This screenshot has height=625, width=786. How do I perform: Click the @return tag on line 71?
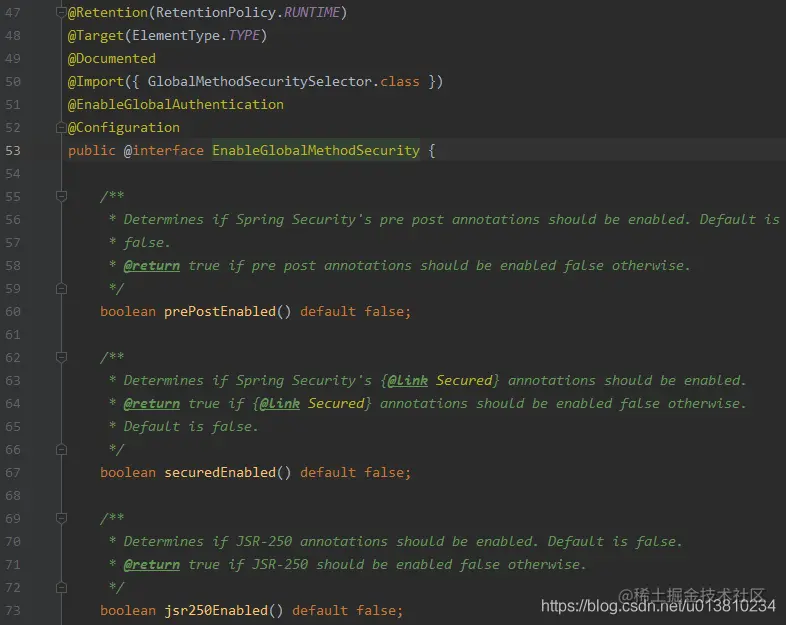[151, 564]
